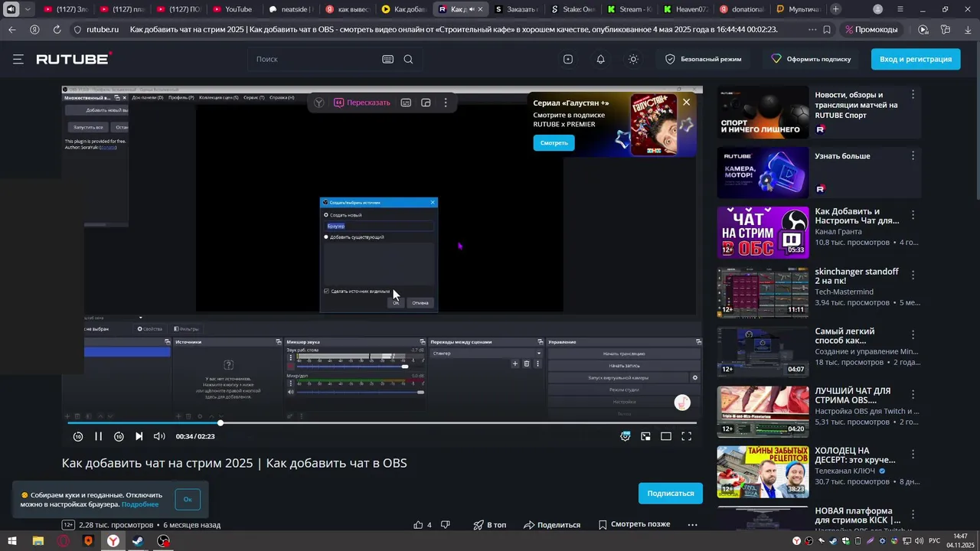Open options for Самый легкий способ card
This screenshot has height=551, width=980.
[x=913, y=335]
